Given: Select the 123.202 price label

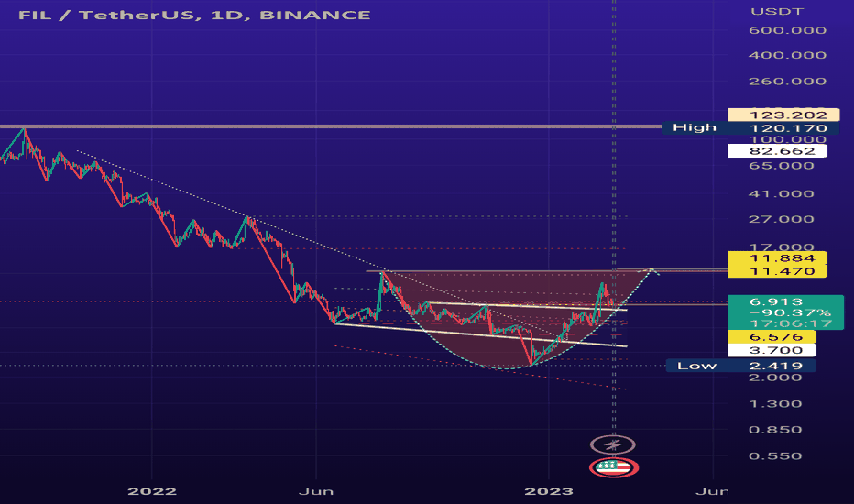Looking at the screenshot, I should [783, 115].
